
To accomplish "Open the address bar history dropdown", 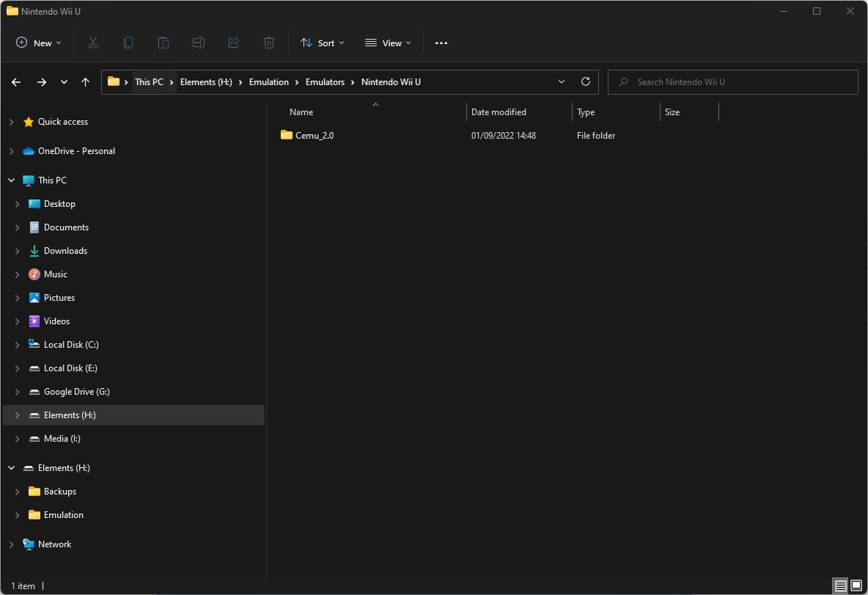I will pyautogui.click(x=562, y=82).
